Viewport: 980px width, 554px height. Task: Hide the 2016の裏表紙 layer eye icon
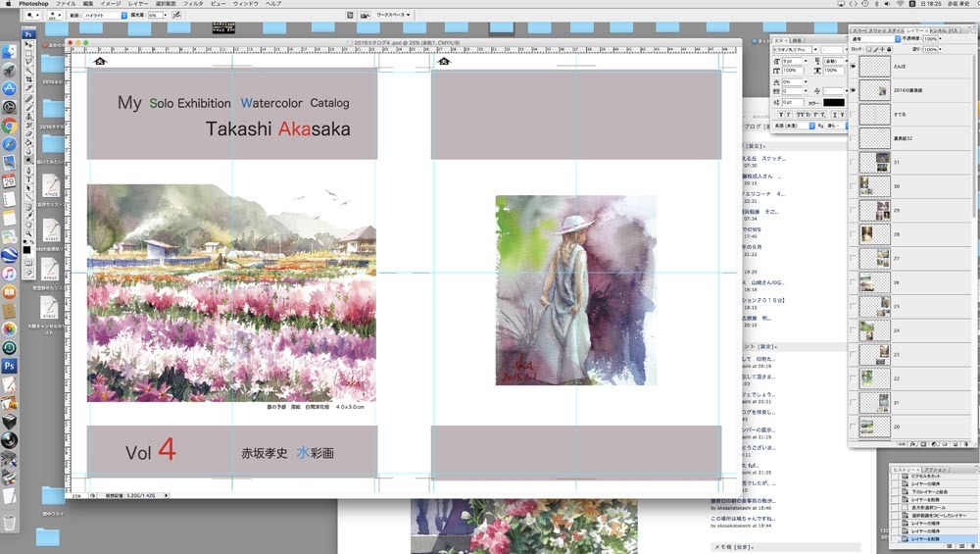pos(854,90)
